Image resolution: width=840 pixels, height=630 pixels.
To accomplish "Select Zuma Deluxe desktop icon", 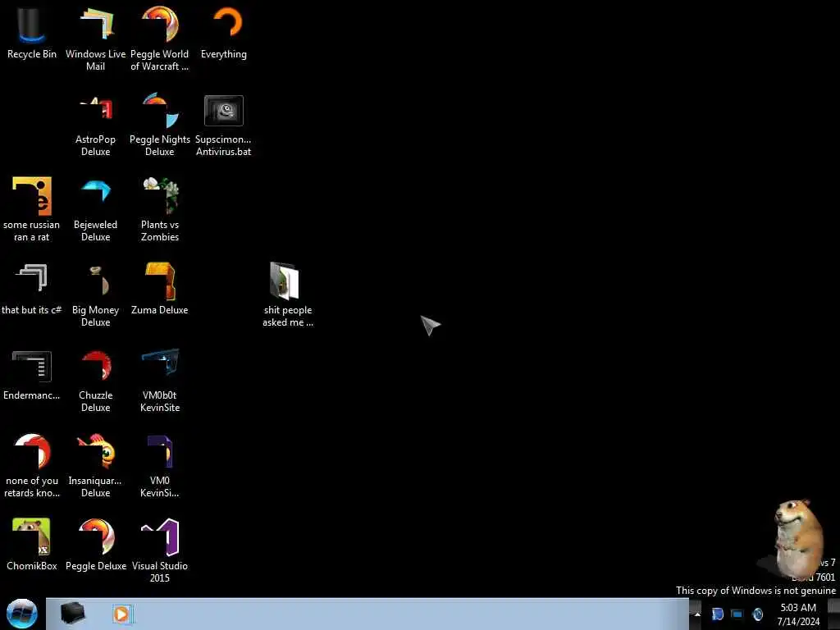I will tap(160, 288).
